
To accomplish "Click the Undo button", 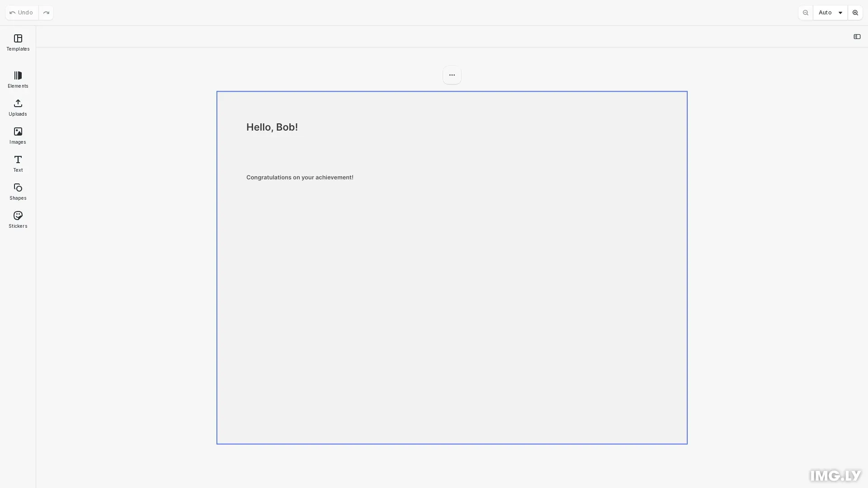I will (x=21, y=12).
